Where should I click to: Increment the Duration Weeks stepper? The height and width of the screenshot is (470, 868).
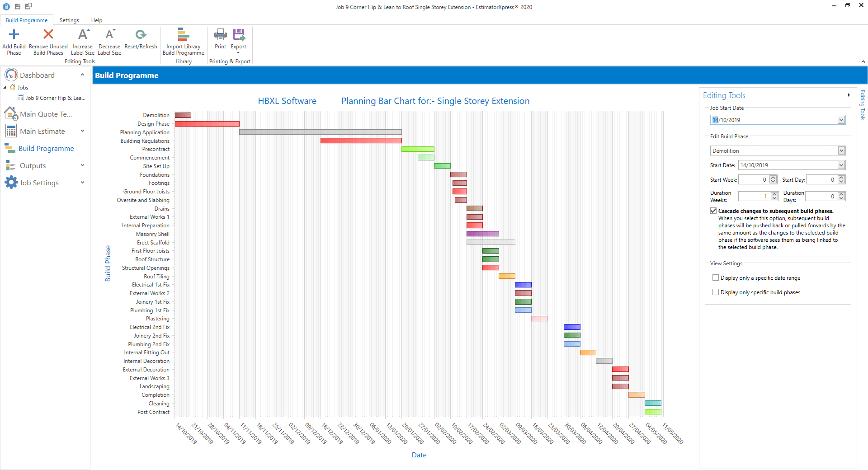(x=774, y=194)
